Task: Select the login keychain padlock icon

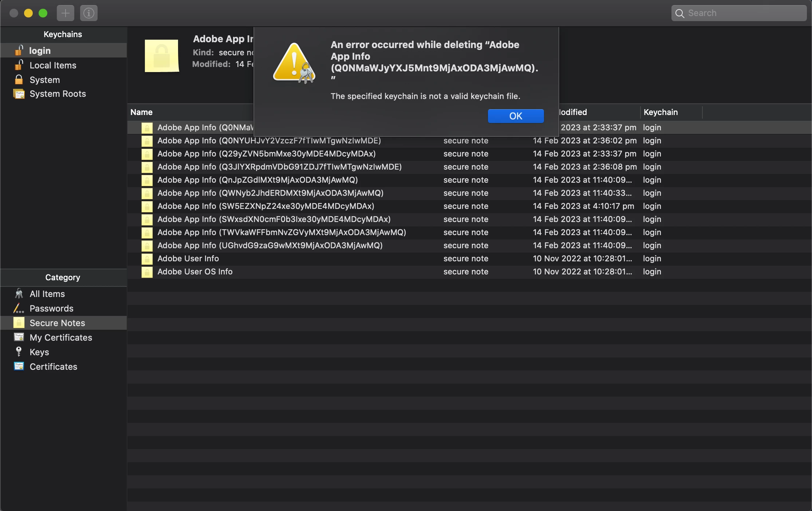Action: click(x=19, y=50)
